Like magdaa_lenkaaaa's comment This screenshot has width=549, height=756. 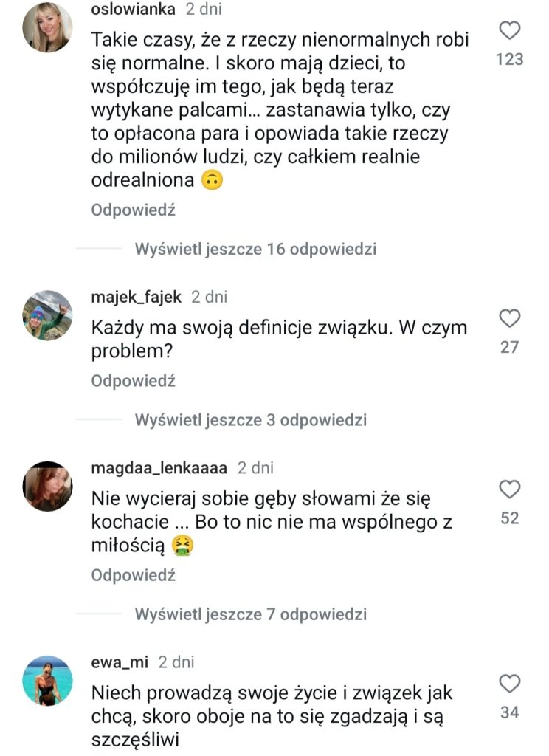click(510, 489)
